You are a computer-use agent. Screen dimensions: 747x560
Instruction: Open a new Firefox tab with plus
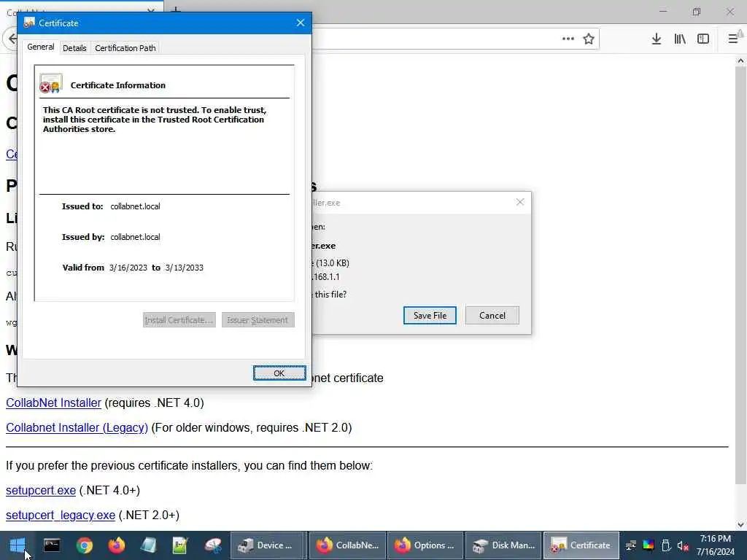click(176, 9)
